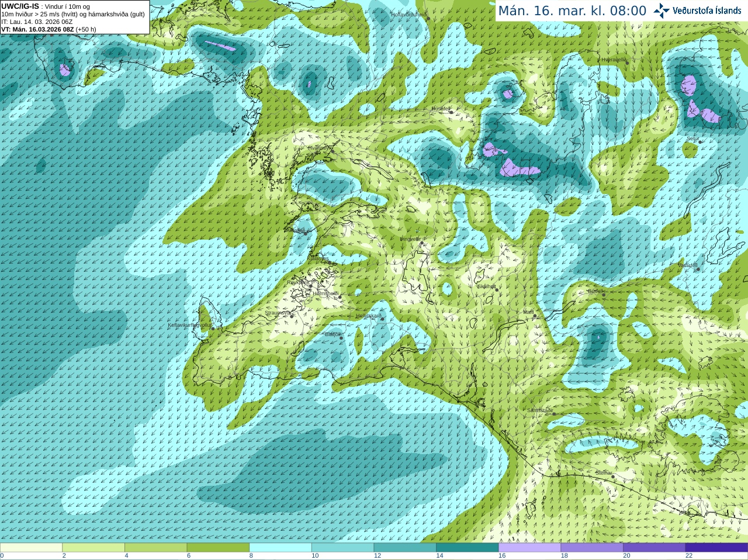Click the legend value 16
The height and width of the screenshot is (560, 748).
pyautogui.click(x=502, y=556)
